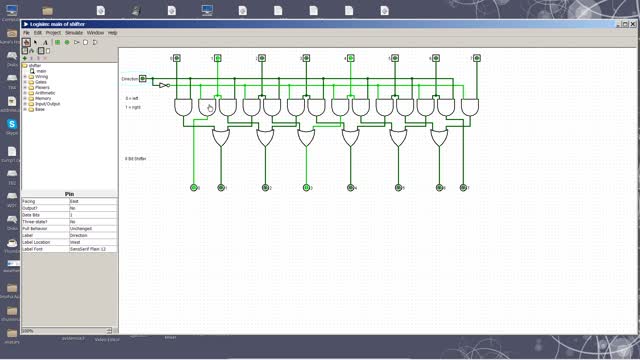This screenshot has width=640, height=360.
Task: Expand the Gates library
Action: tap(25, 82)
